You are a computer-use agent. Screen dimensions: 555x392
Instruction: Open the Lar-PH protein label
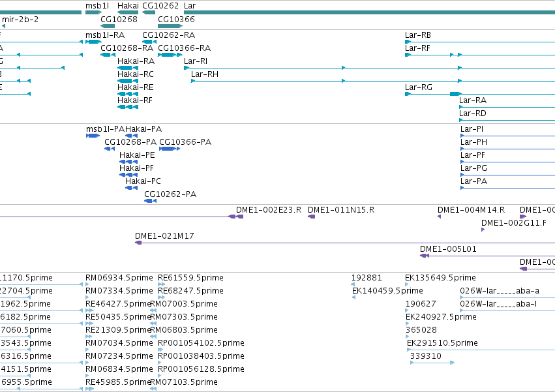473,142
